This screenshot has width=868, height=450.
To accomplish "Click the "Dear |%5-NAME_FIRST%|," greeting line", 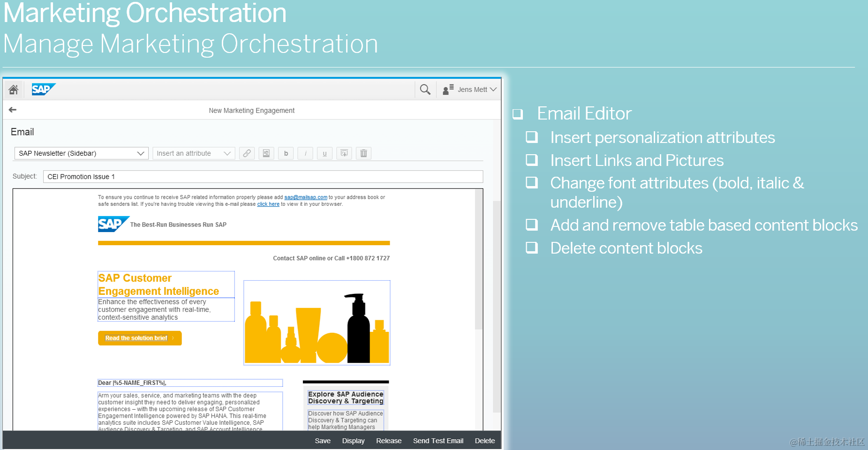I will [190, 383].
